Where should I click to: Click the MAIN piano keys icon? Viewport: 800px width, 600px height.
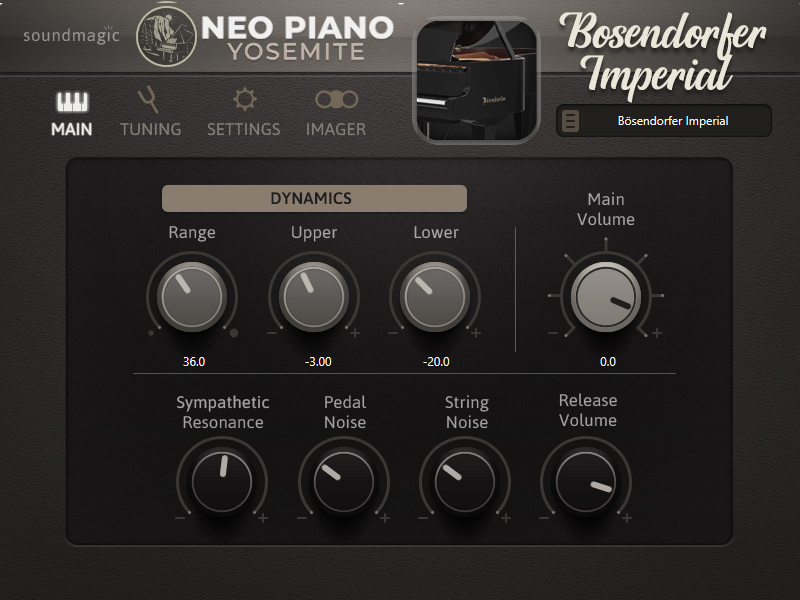pos(72,102)
